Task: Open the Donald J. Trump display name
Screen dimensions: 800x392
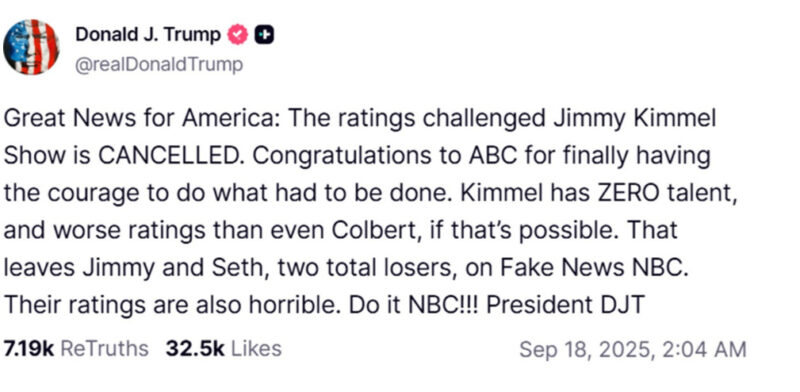Action: (148, 35)
